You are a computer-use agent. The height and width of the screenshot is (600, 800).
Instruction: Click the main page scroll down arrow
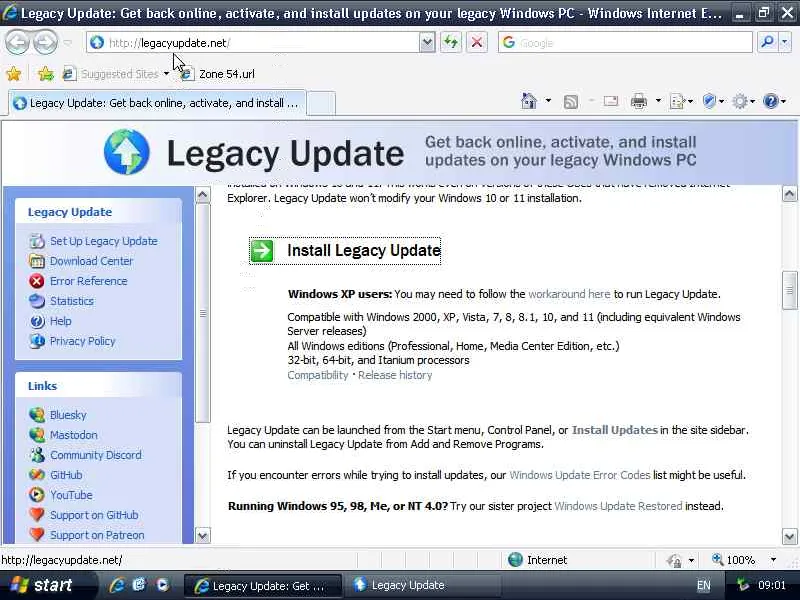coord(789,536)
